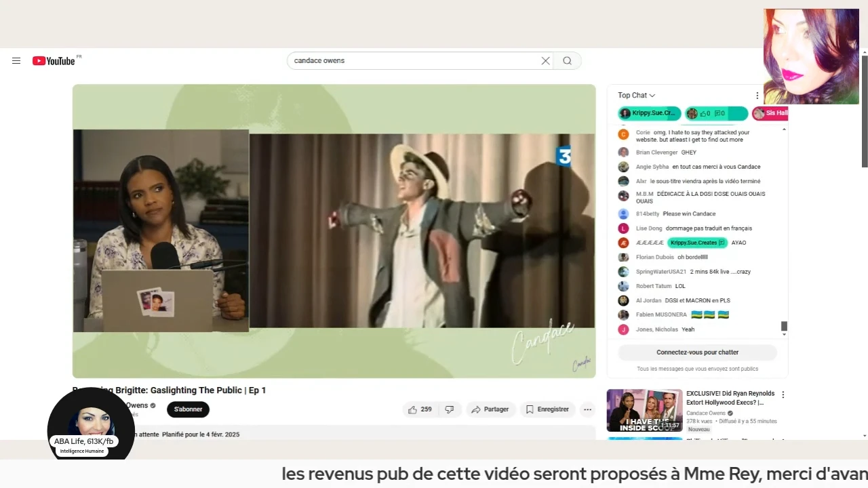Screen dimensions: 868x488
Task: Expand the Top Chat dropdown
Action: point(636,96)
